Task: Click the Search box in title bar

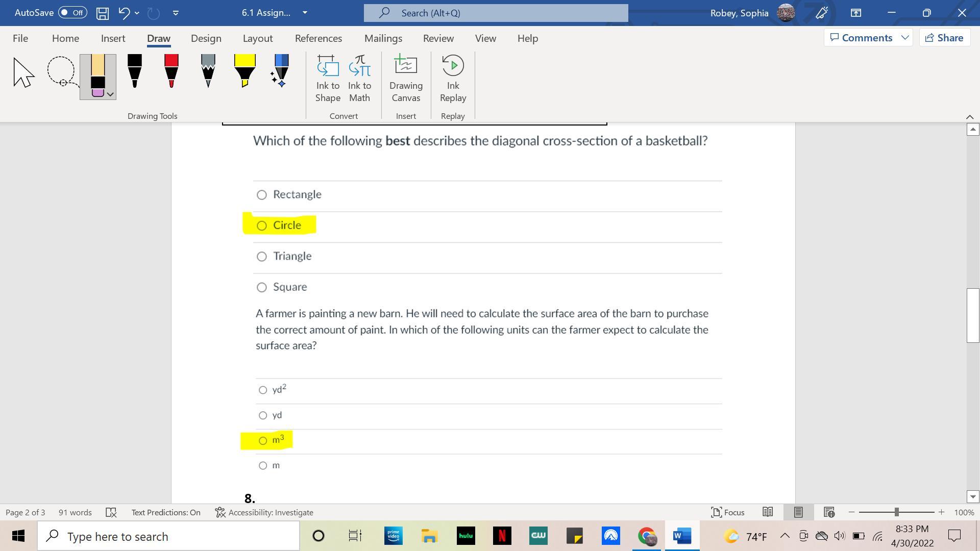Action: tap(495, 13)
